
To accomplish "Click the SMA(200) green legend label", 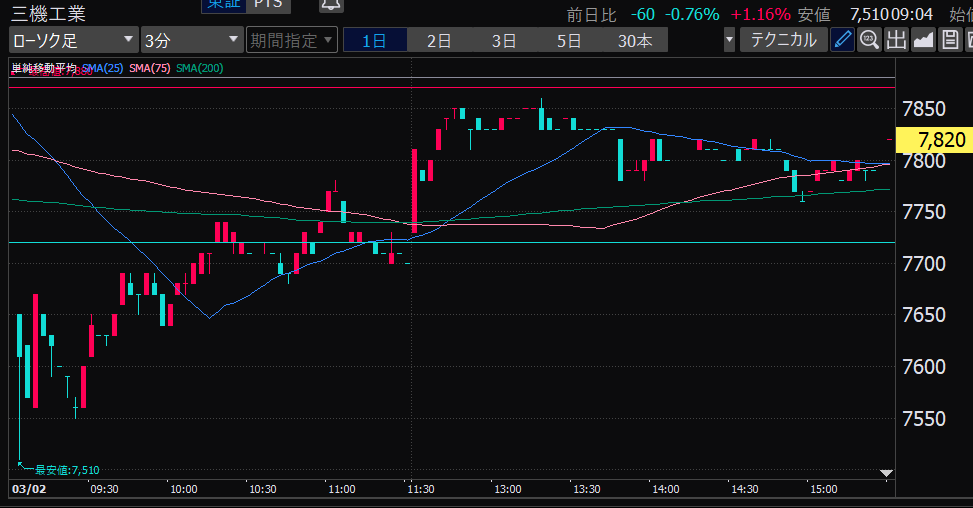I will click(198, 67).
